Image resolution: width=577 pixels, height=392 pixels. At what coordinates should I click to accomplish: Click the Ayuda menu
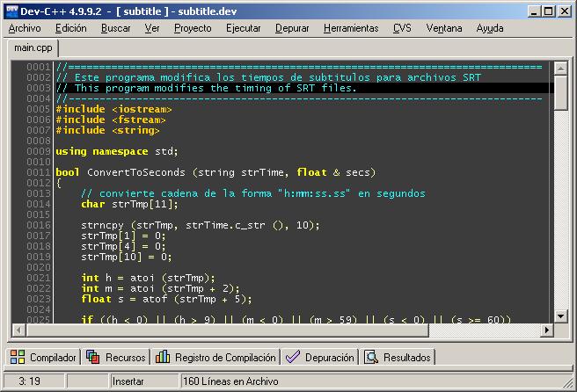pos(489,28)
